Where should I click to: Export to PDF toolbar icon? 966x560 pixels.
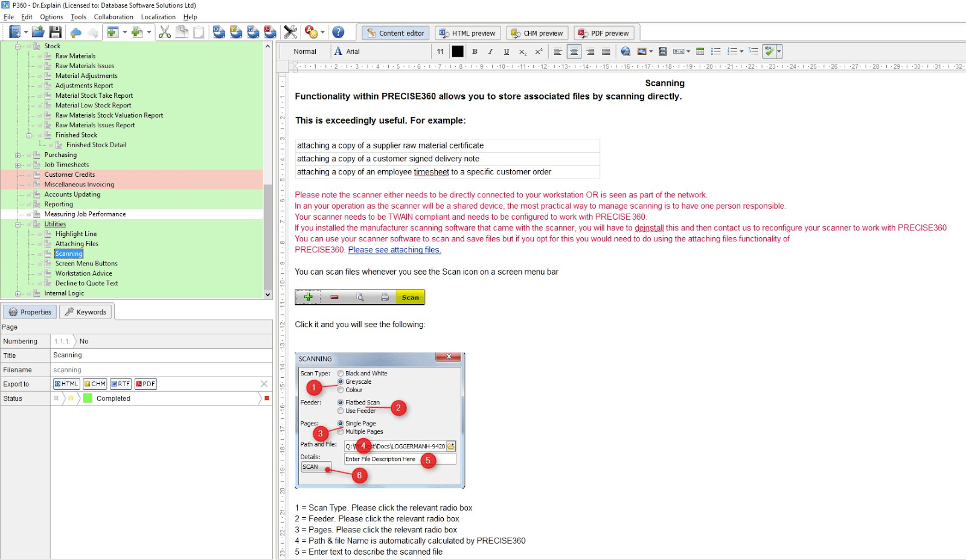pos(270,33)
